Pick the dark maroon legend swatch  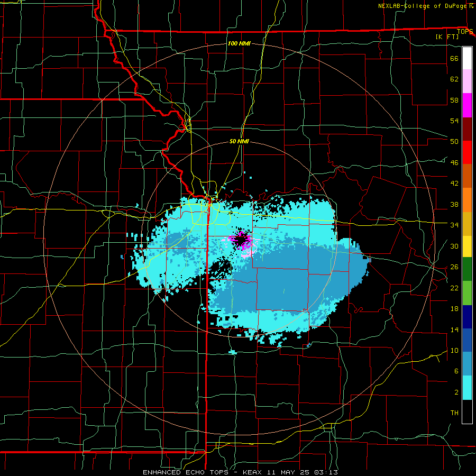pyautogui.click(x=467, y=129)
